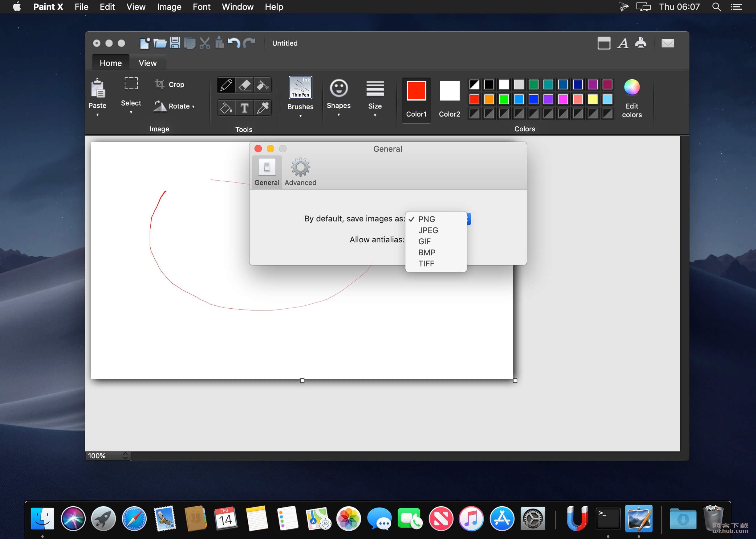Select the Pencil tool
This screenshot has height=539, width=756.
(226, 85)
